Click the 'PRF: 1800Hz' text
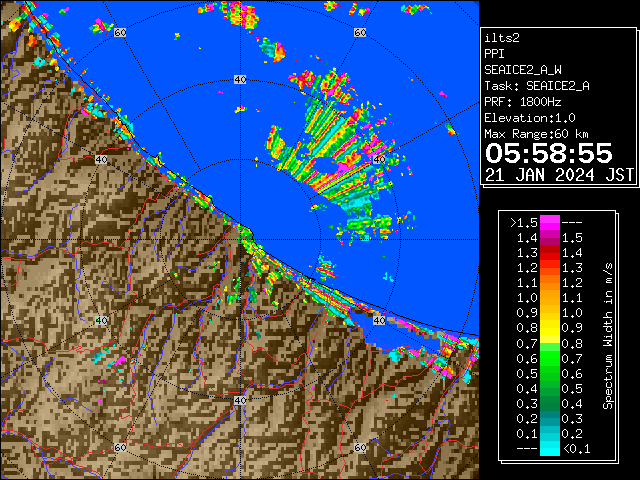 [523, 102]
